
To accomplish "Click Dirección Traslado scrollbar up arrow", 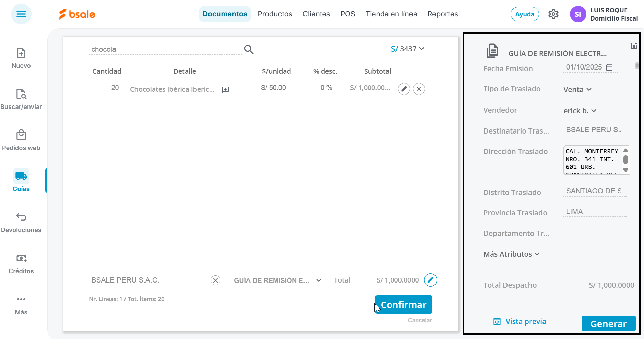I will pyautogui.click(x=626, y=150).
